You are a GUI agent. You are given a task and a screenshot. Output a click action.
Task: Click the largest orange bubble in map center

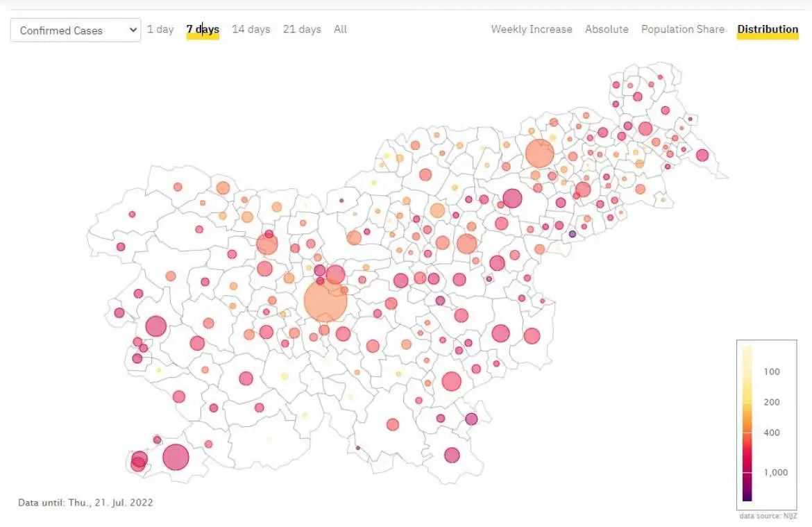(325, 301)
